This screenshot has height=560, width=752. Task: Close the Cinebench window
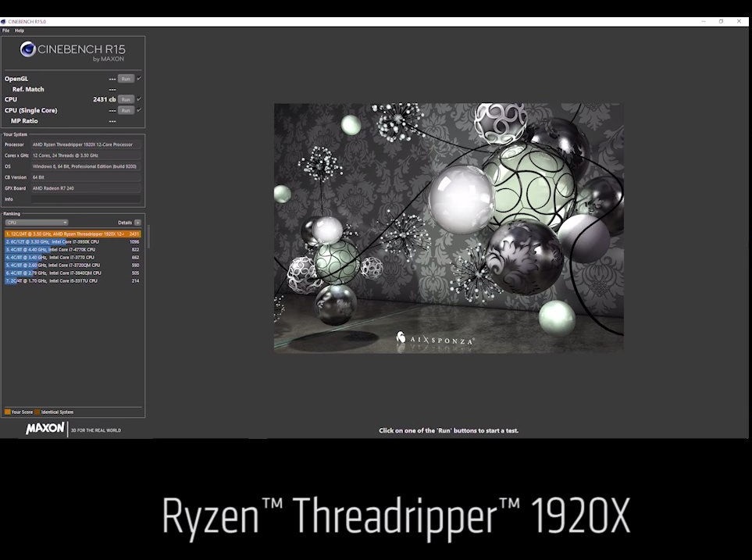[739, 22]
